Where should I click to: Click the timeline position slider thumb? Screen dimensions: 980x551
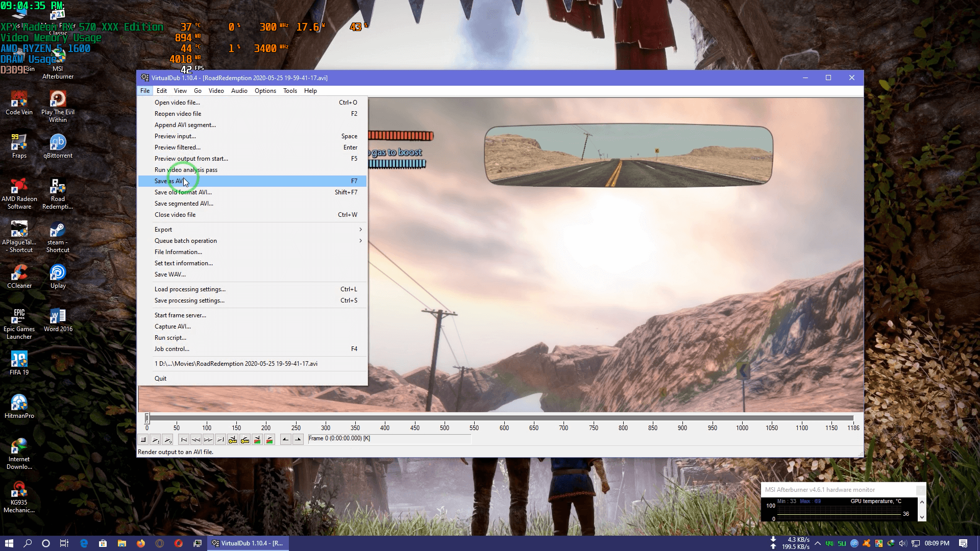click(x=147, y=418)
